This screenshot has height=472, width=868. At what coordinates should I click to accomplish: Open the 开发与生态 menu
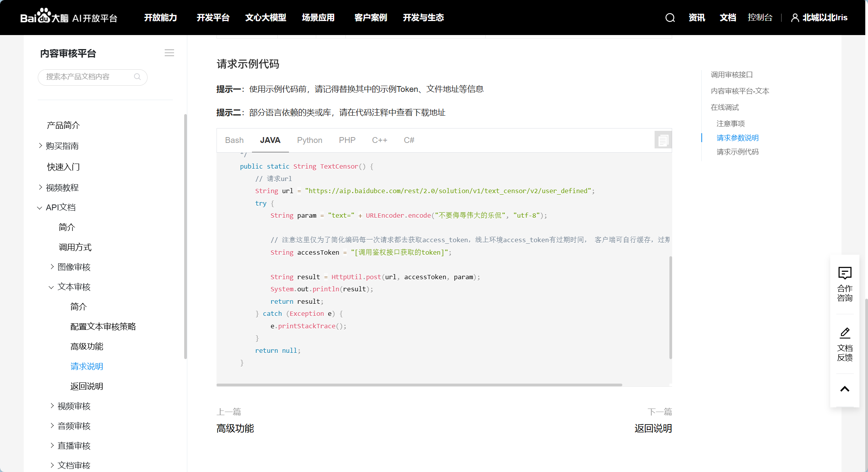pos(423,18)
